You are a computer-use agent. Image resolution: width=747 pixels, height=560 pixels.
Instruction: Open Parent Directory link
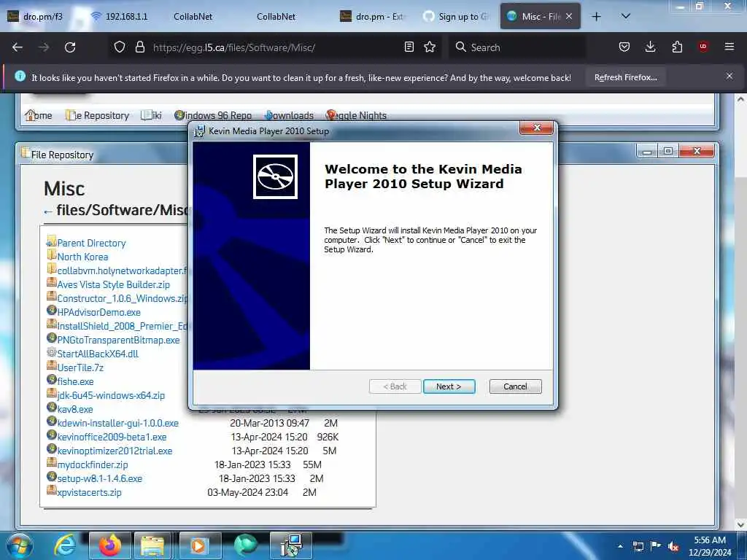point(91,243)
